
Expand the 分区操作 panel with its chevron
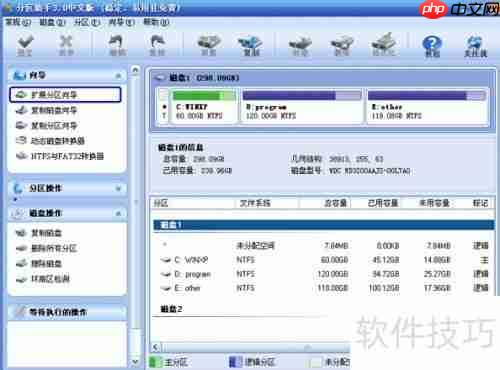click(x=118, y=189)
